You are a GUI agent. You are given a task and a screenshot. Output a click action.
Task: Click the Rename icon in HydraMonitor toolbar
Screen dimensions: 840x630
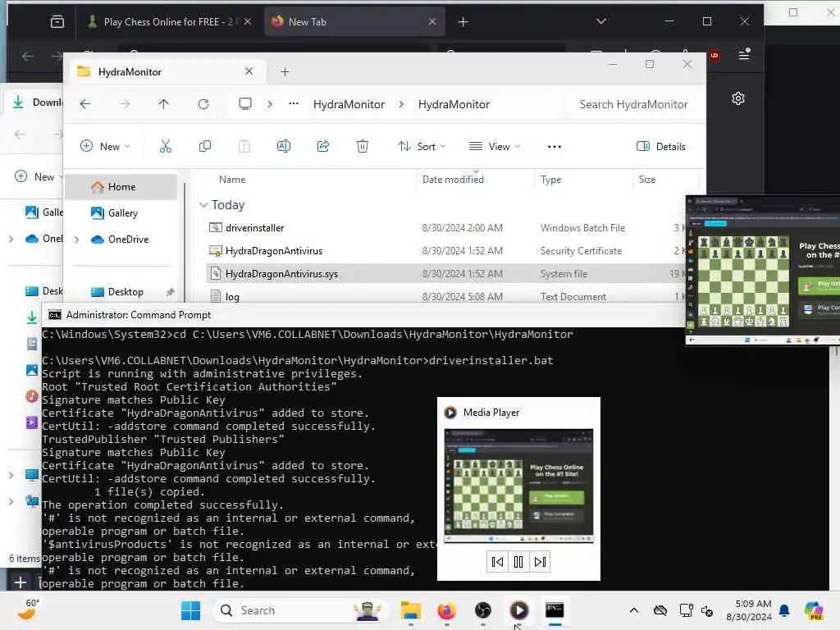[283, 146]
